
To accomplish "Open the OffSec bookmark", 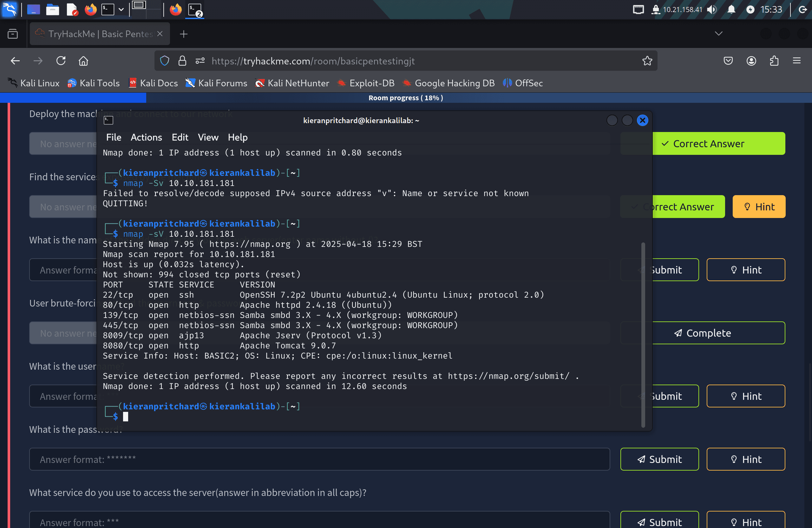I will tap(523, 83).
